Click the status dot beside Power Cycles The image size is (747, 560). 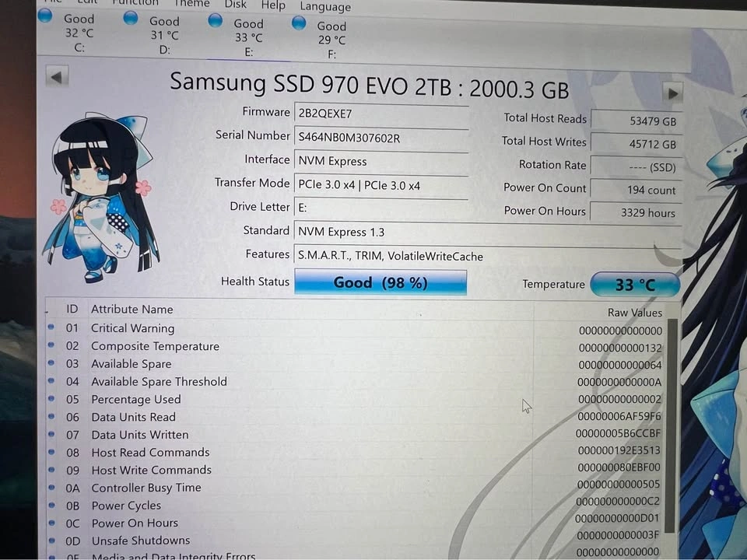tap(51, 505)
